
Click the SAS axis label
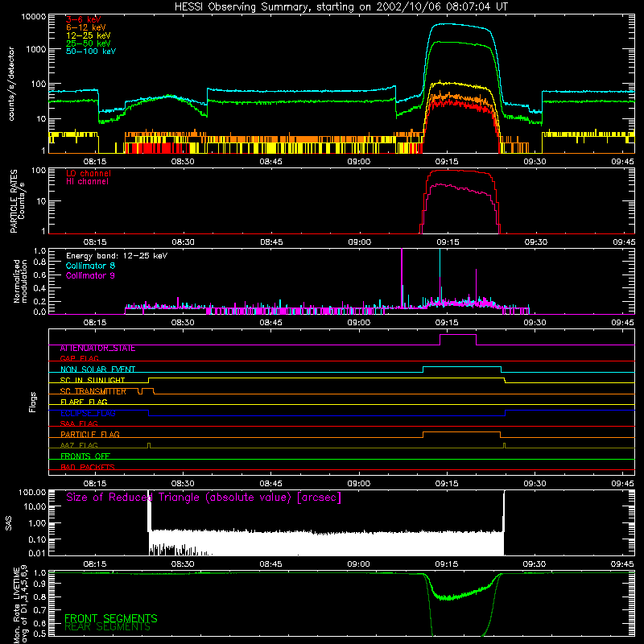(x=8, y=523)
